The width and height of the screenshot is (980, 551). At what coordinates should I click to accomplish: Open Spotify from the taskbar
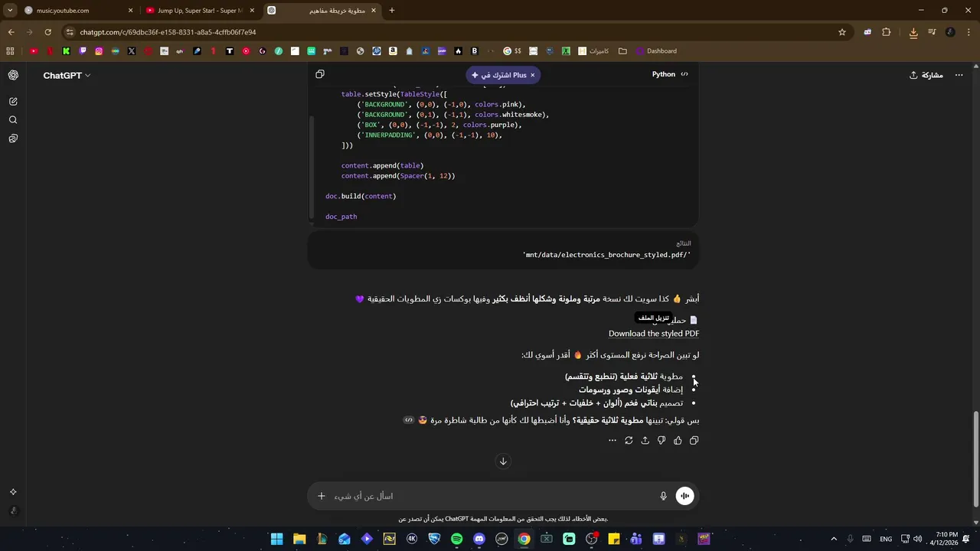(x=456, y=539)
